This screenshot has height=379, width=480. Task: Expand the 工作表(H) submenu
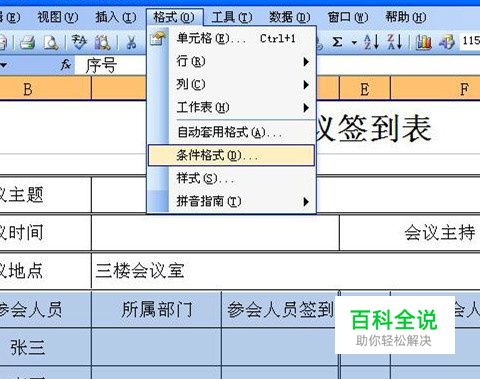click(231, 107)
